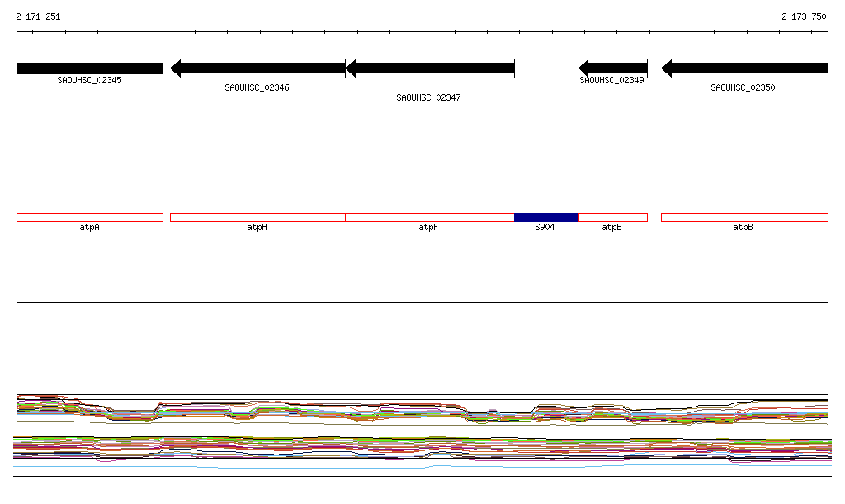Click the SAOUHSC_02345 gene arrow
Screen dimensions: 845x504
[x=89, y=68]
